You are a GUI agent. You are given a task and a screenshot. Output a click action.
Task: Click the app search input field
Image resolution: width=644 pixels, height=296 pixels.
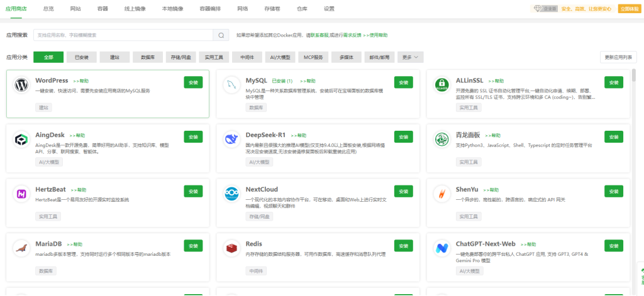tap(123, 35)
